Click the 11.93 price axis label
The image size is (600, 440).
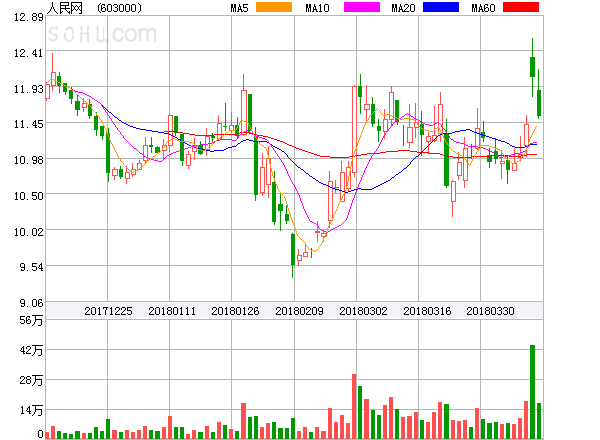pyautogui.click(x=29, y=89)
